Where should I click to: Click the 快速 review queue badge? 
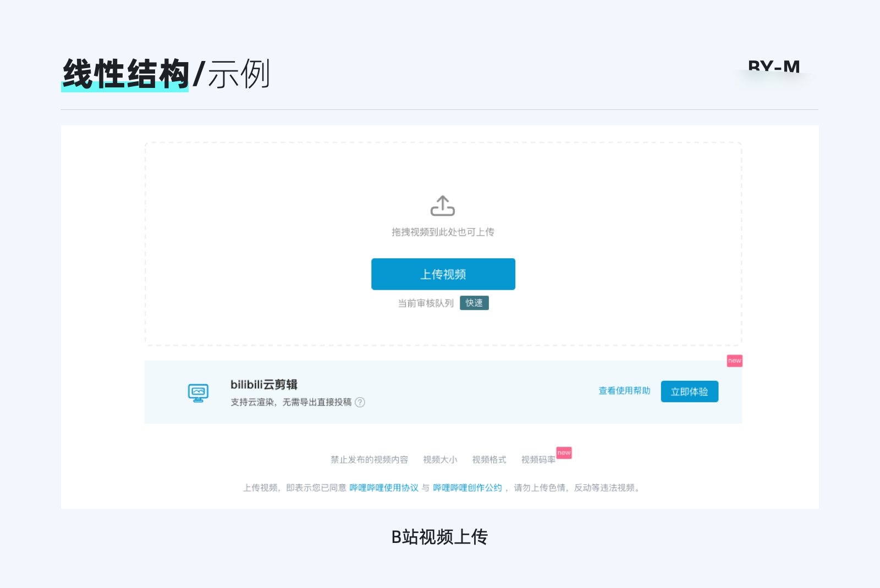click(474, 303)
